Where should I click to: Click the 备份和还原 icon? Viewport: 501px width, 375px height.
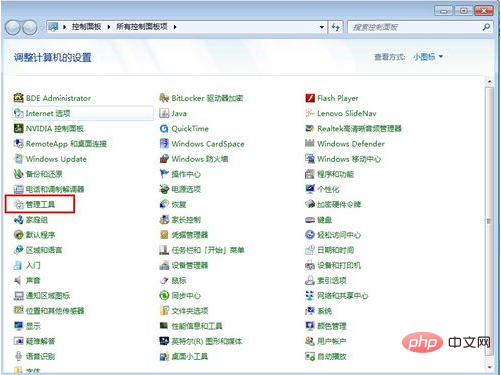(x=18, y=174)
